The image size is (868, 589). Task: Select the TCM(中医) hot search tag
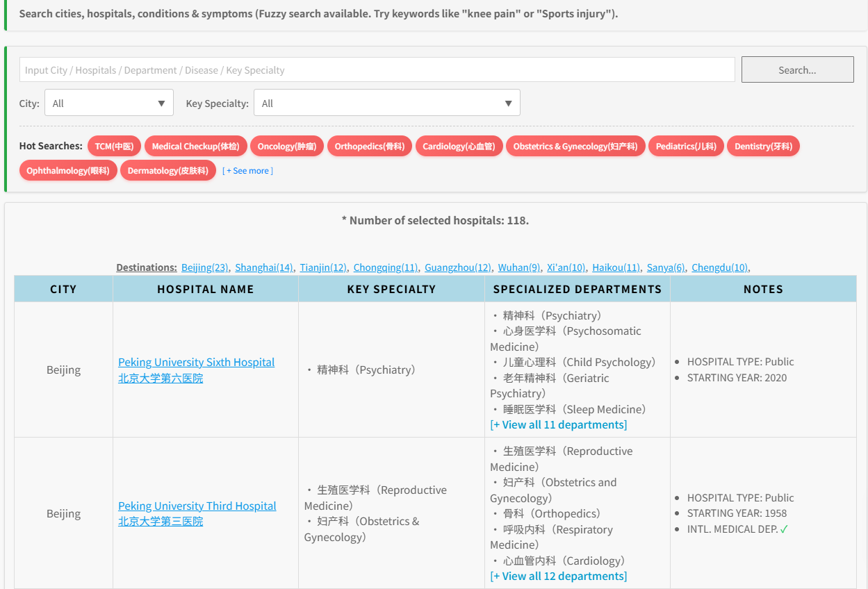point(114,146)
